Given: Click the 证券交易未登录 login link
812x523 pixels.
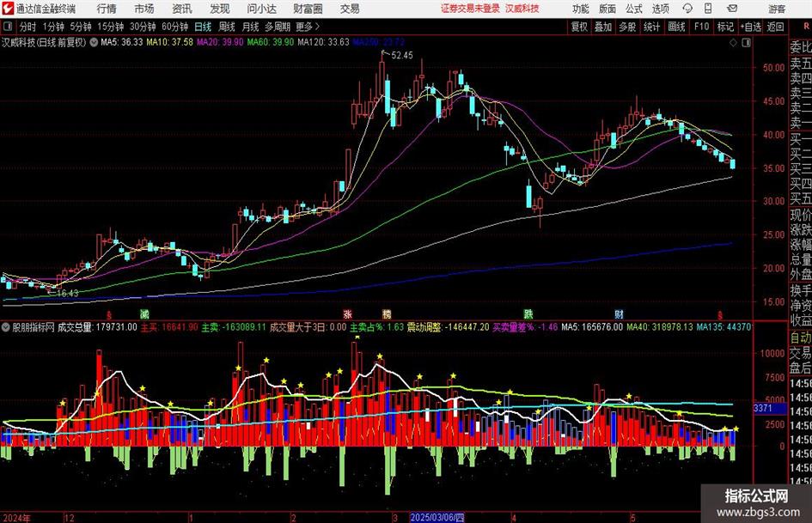Looking at the screenshot, I should tap(471, 9).
